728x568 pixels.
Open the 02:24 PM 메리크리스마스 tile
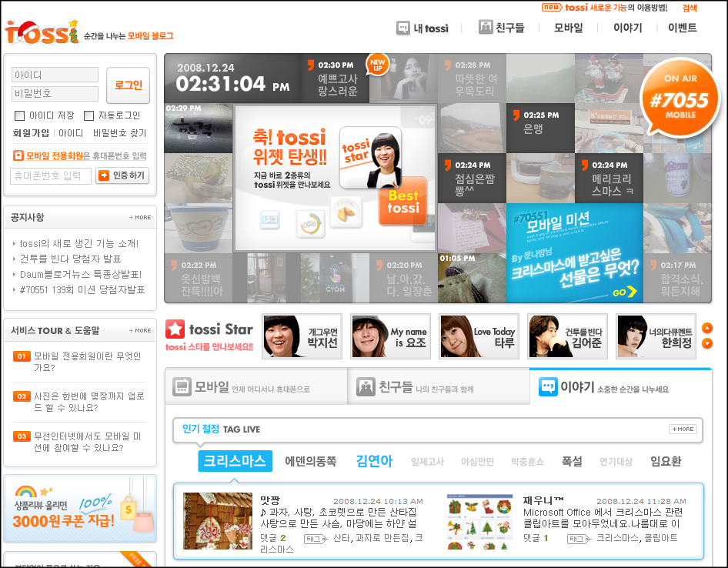pyautogui.click(x=609, y=179)
